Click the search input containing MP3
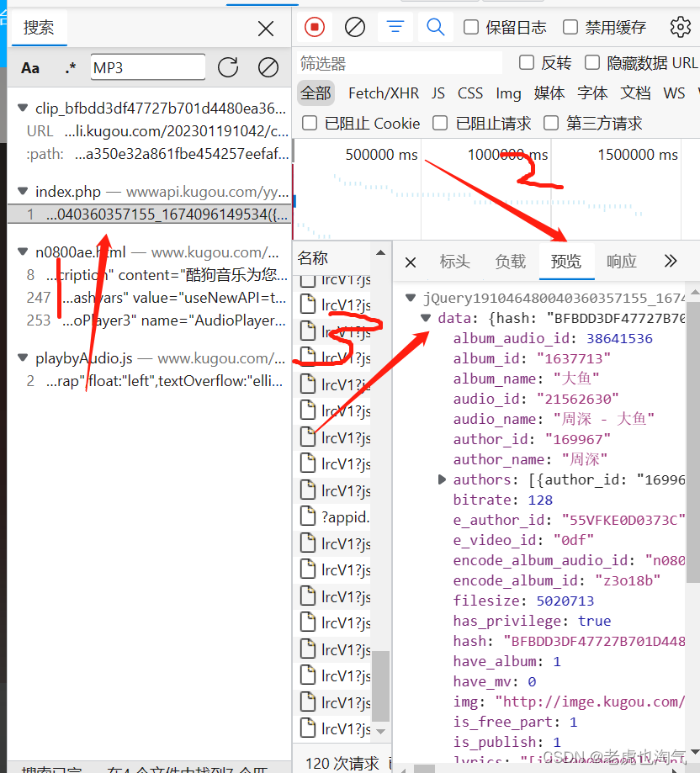The width and height of the screenshot is (700, 773). [x=148, y=67]
